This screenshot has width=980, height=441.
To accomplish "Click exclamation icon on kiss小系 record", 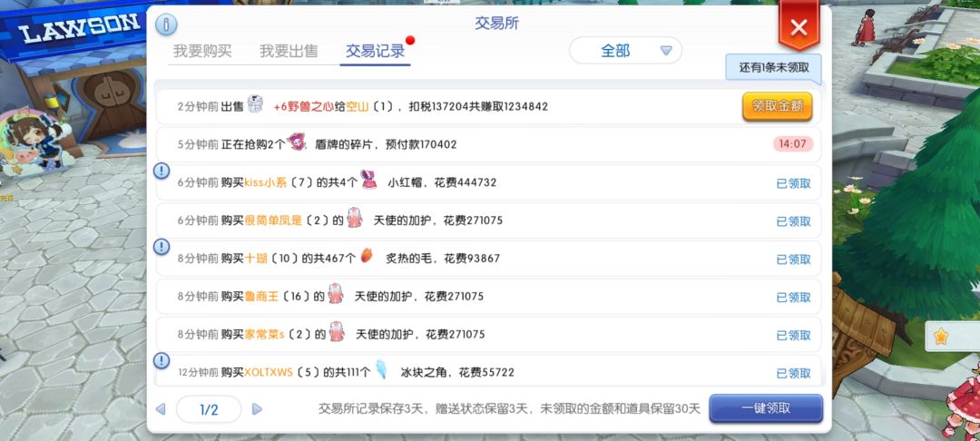I will pyautogui.click(x=162, y=171).
